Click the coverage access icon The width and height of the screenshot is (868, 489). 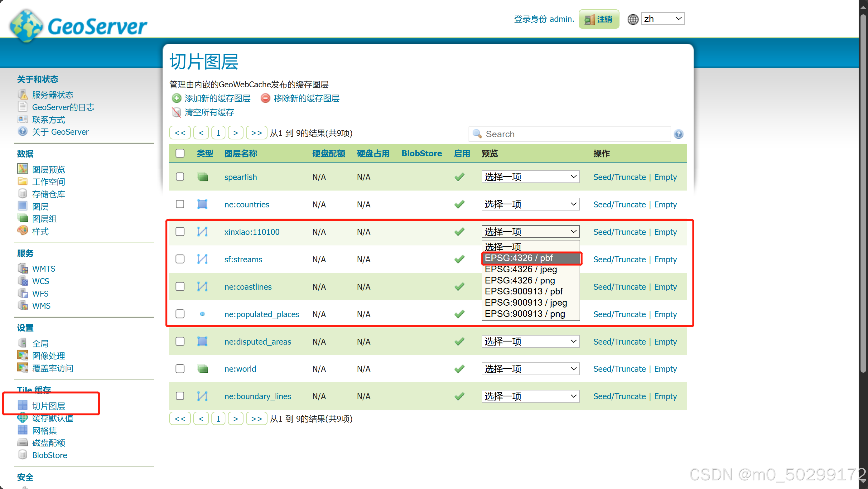pos(22,368)
